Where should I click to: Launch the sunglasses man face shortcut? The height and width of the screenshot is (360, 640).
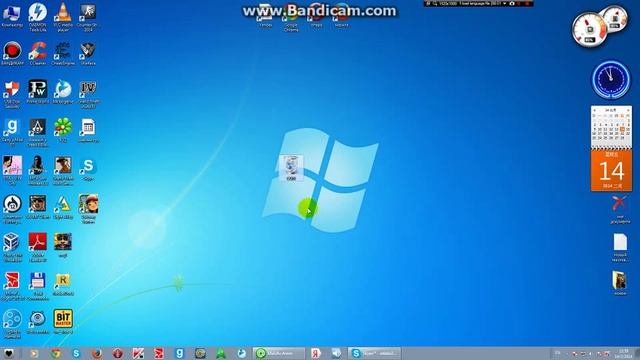[38, 206]
